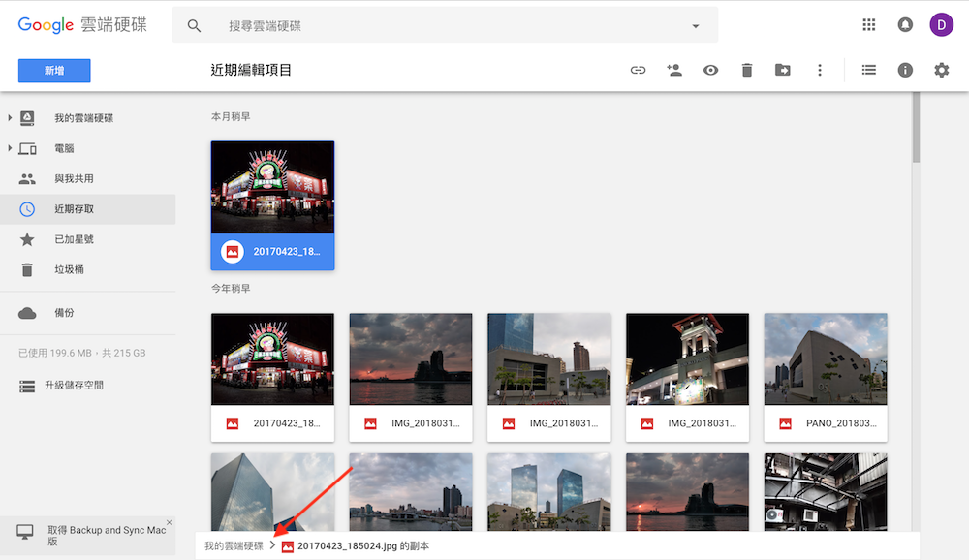Select the sunset IMG_2018031 thumbnail under 今年稍早
969x560 pixels.
[x=411, y=378]
